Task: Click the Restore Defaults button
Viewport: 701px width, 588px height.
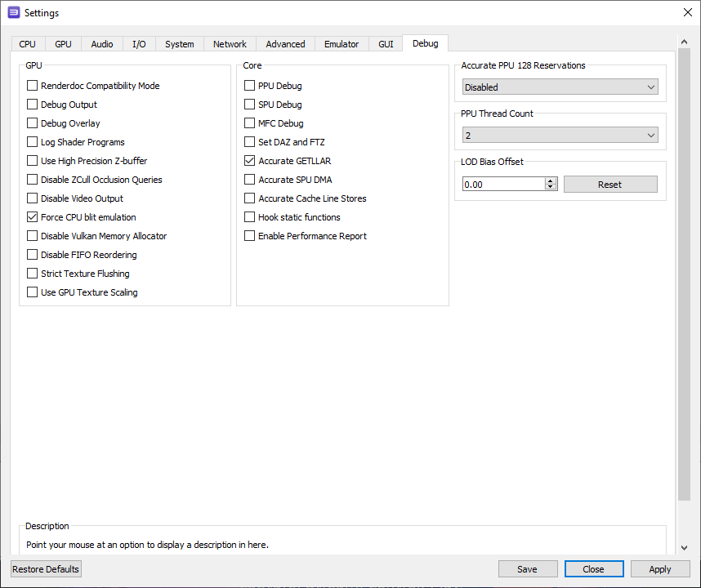Action: [x=45, y=568]
